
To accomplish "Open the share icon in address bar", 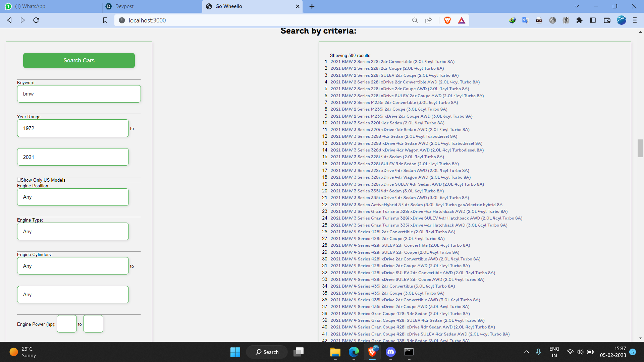I will (x=428, y=20).
